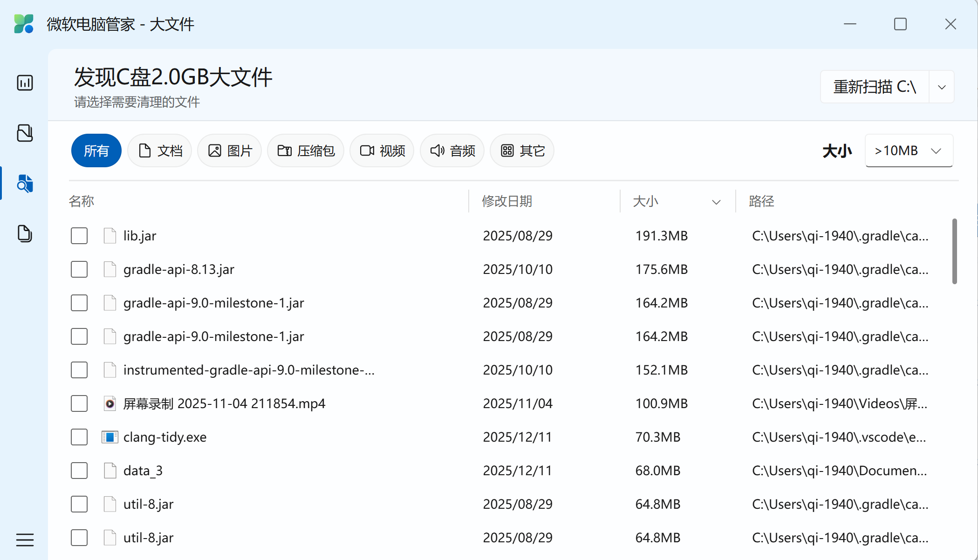Screen dimensions: 978x560
Task: Open the documents sidebar icon
Action: 25,233
